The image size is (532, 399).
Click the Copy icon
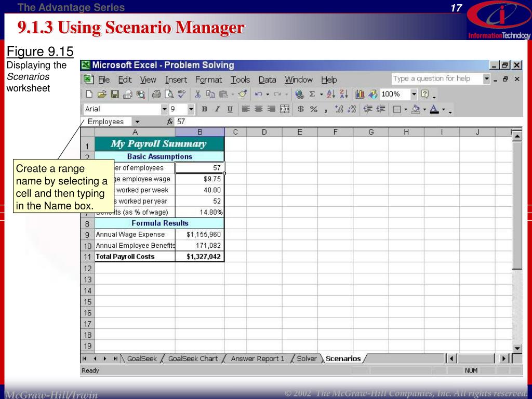point(210,95)
